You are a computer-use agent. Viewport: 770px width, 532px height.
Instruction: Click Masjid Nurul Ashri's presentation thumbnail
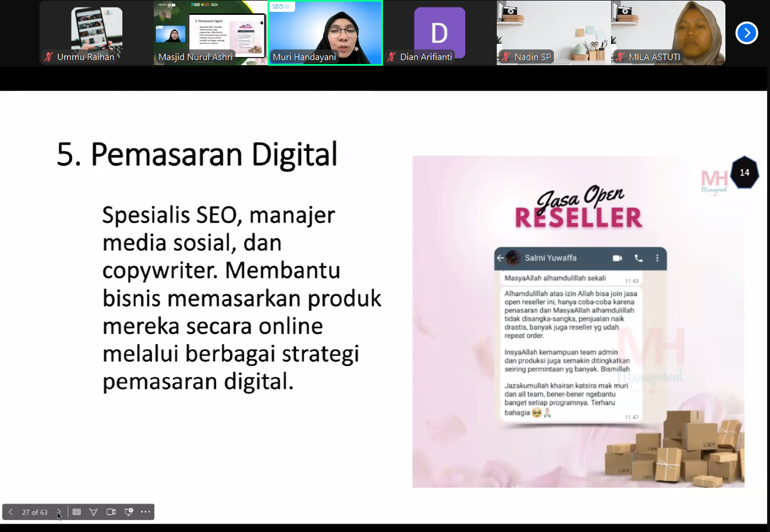click(210, 33)
